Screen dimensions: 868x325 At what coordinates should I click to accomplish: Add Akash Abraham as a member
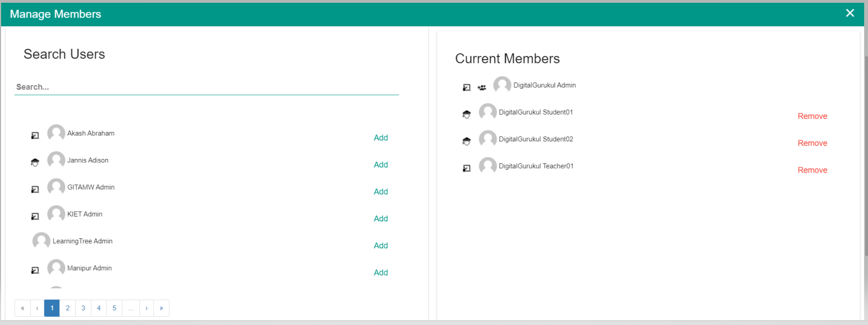pos(381,138)
